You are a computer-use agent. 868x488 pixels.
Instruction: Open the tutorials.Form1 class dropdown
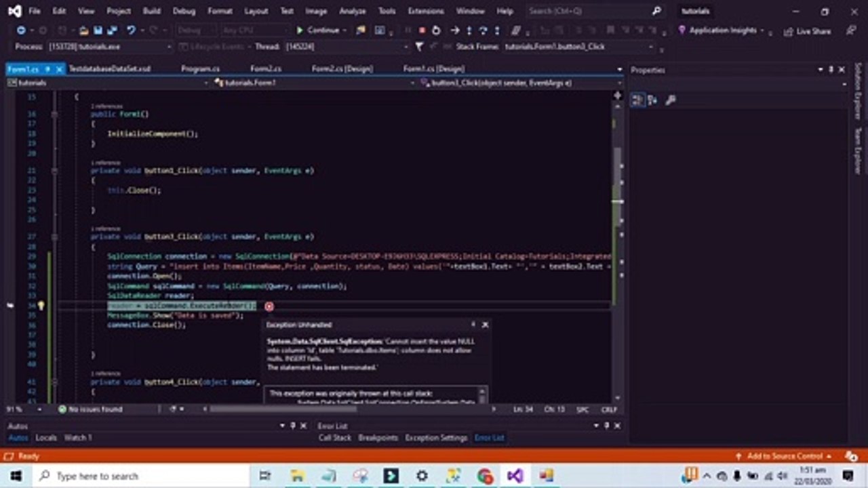coord(313,83)
